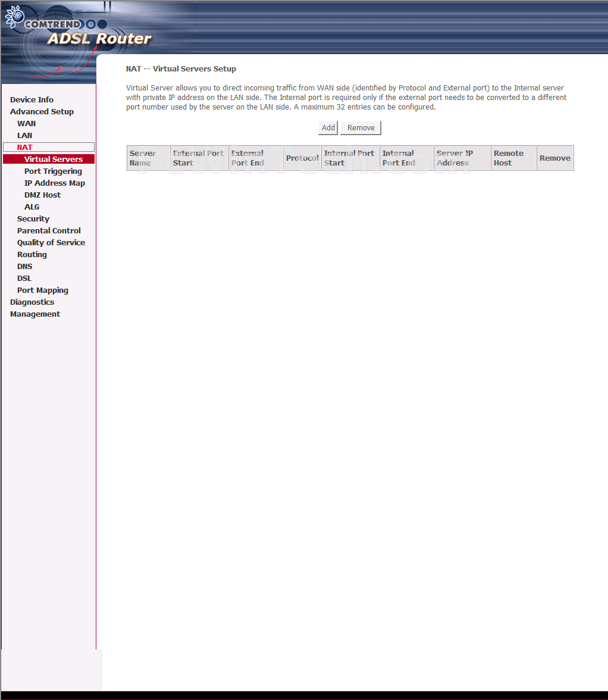This screenshot has width=608, height=700.
Task: Go to DNS settings
Action: click(24, 267)
